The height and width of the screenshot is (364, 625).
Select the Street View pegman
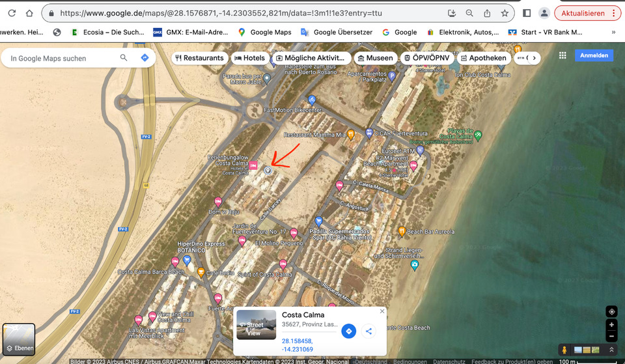point(564,350)
